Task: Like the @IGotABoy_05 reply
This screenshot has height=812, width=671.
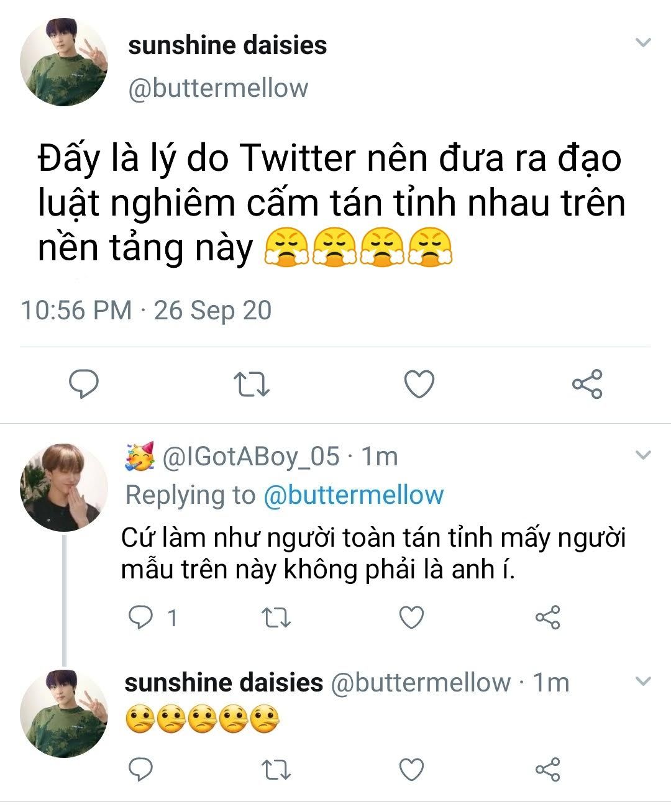Action: tap(411, 618)
